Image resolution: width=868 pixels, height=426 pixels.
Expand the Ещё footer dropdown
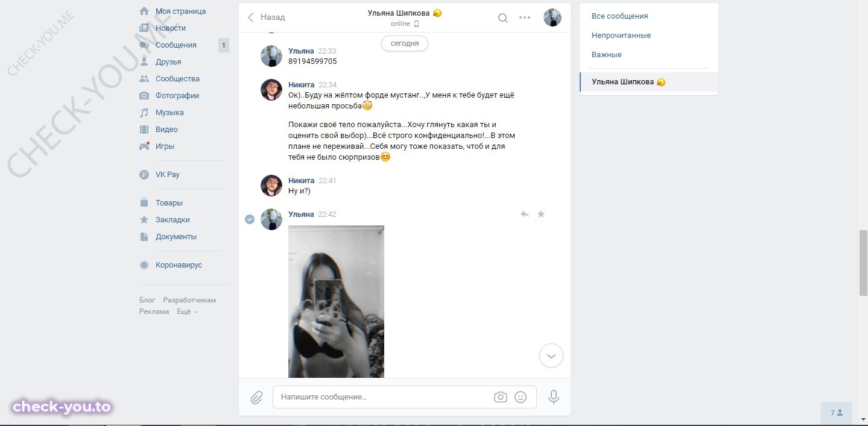click(x=187, y=312)
